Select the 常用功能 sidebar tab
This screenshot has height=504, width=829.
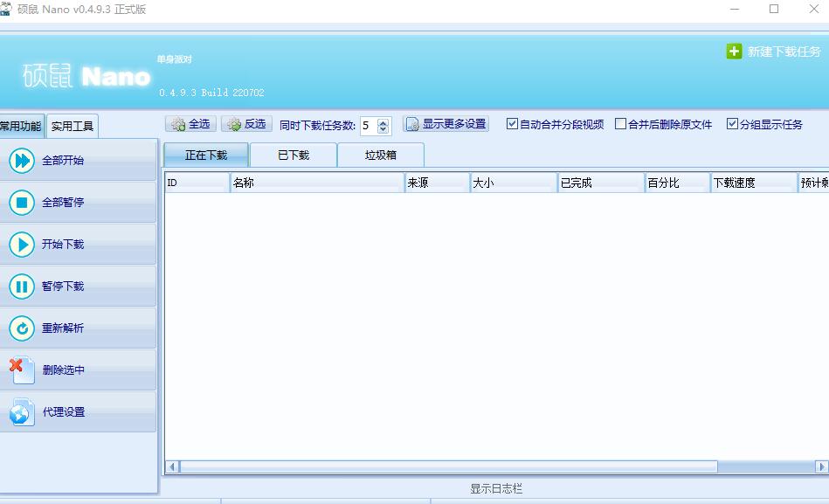click(x=21, y=126)
